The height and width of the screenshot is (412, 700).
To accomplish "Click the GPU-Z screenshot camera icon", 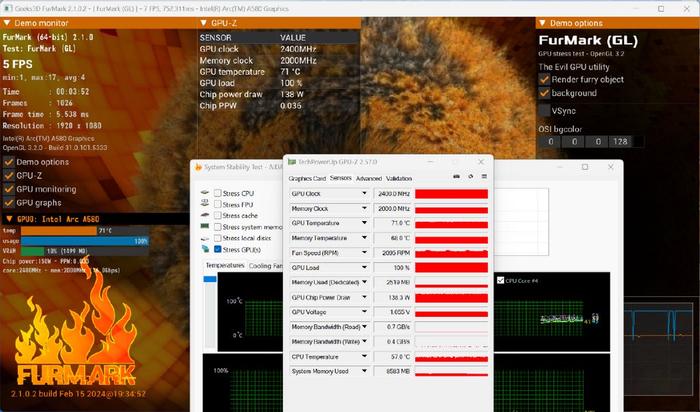I will point(456,177).
